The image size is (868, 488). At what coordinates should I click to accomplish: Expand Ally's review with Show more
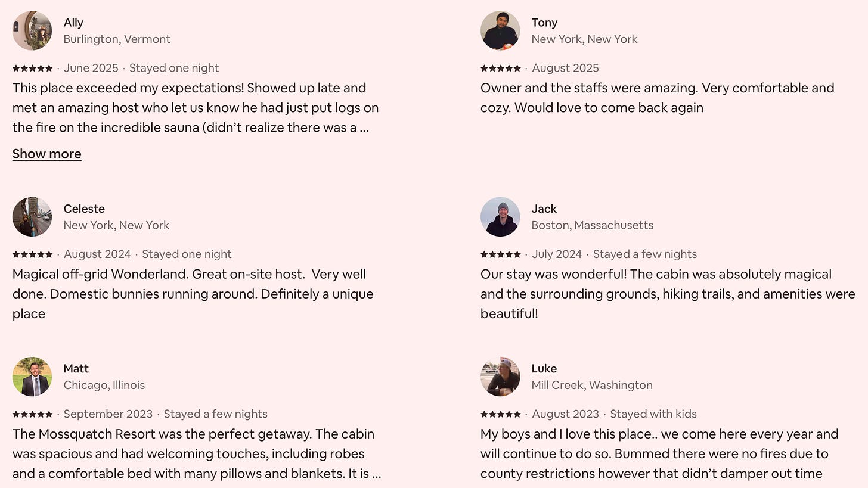(47, 154)
